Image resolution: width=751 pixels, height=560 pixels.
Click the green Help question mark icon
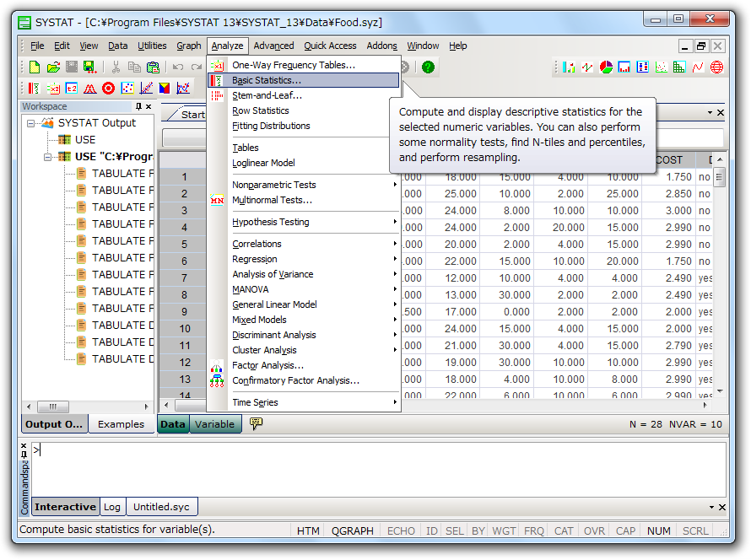coord(428,67)
